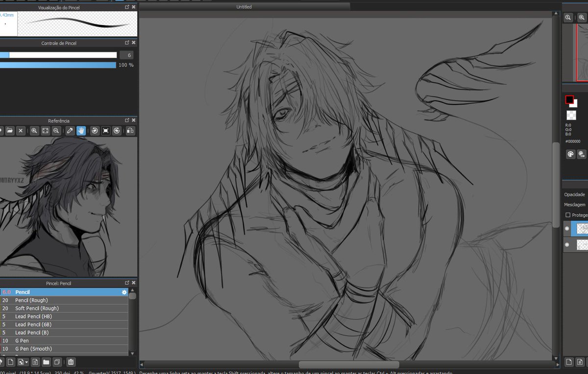Open the Pencil brush settings gear
The height and width of the screenshot is (374, 588).
click(125, 292)
